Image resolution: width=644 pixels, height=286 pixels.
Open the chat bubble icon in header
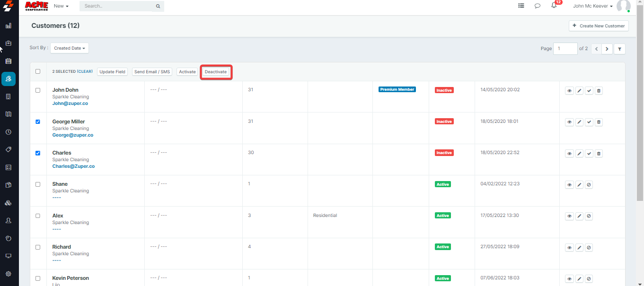(538, 6)
